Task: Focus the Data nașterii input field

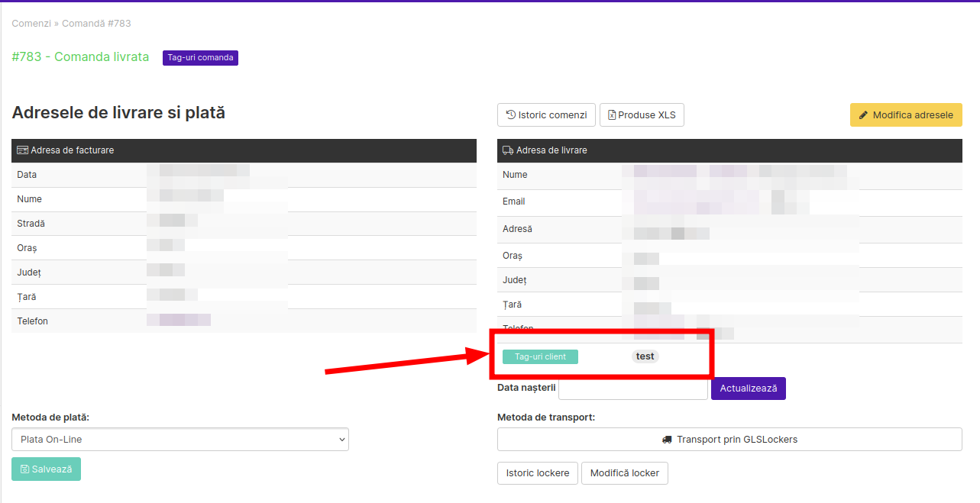Action: tap(633, 389)
